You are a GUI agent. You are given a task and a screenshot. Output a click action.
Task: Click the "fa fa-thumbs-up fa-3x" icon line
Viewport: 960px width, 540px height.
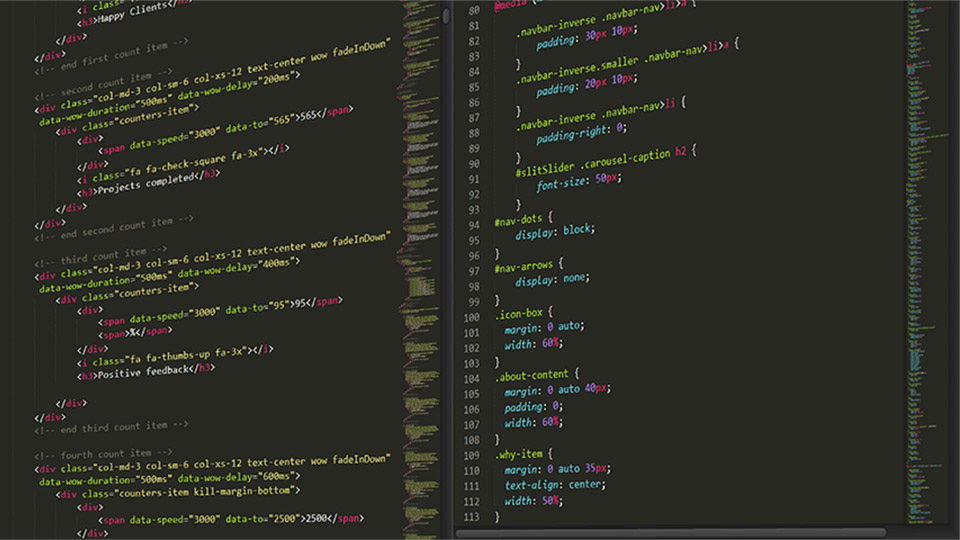[x=175, y=355]
